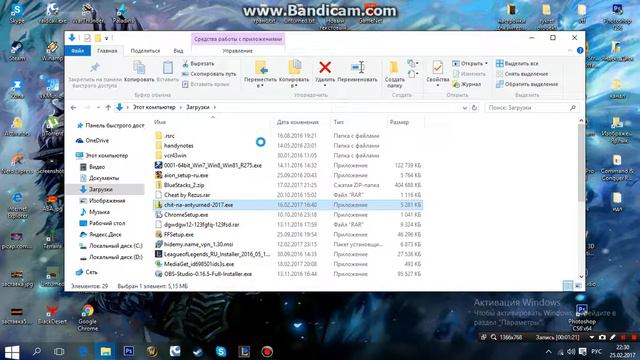The width and height of the screenshot is (640, 360).
Task: Select BlueStacks_2.zip file
Action: coord(184,185)
